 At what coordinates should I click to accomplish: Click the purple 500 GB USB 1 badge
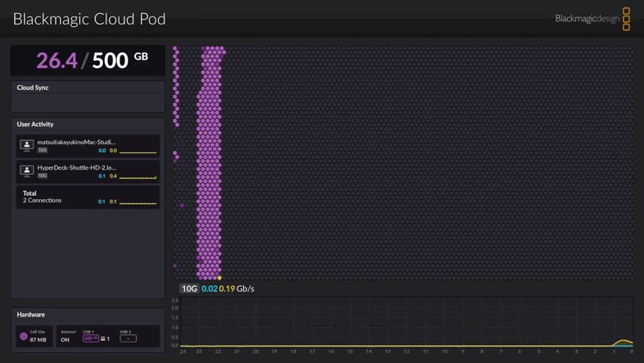coord(91,338)
